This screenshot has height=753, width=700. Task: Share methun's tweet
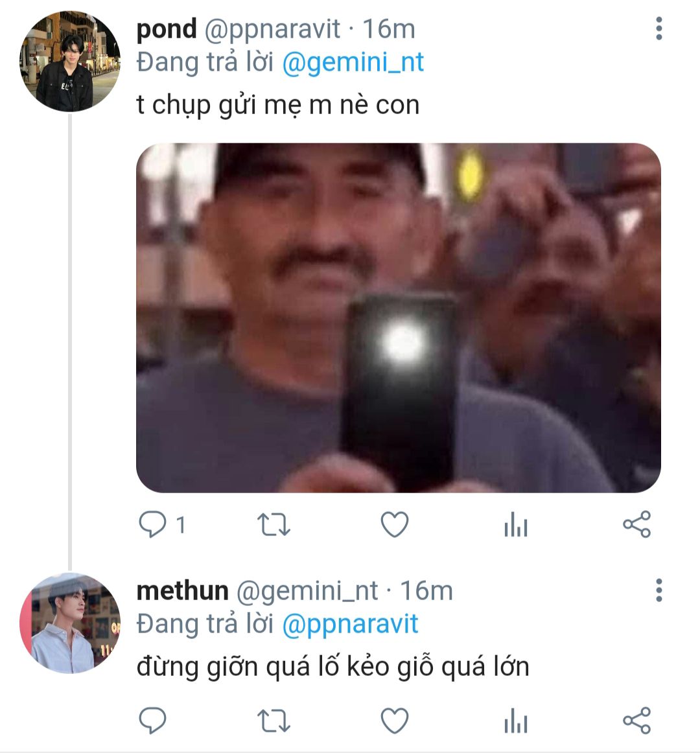[x=636, y=720]
